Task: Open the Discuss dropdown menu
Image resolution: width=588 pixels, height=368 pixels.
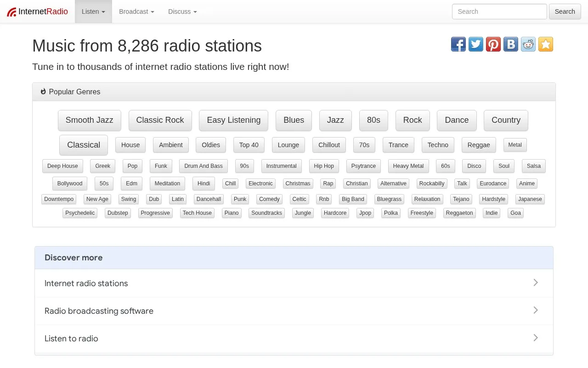Action: click(182, 11)
